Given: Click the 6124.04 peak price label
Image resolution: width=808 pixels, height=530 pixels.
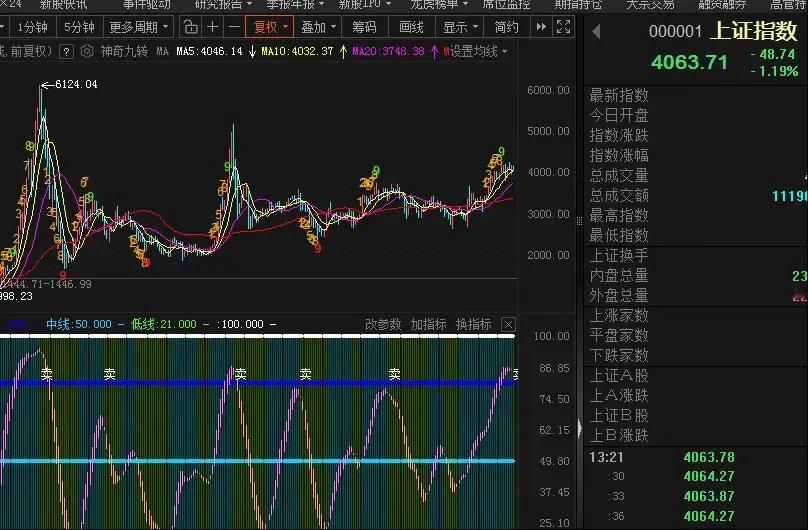Looking at the screenshot, I should 76,84.
